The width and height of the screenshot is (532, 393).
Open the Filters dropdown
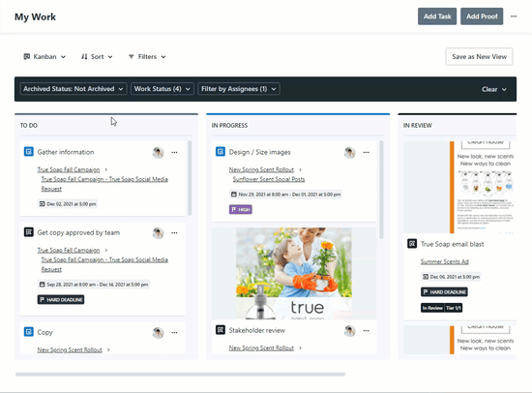coord(147,57)
